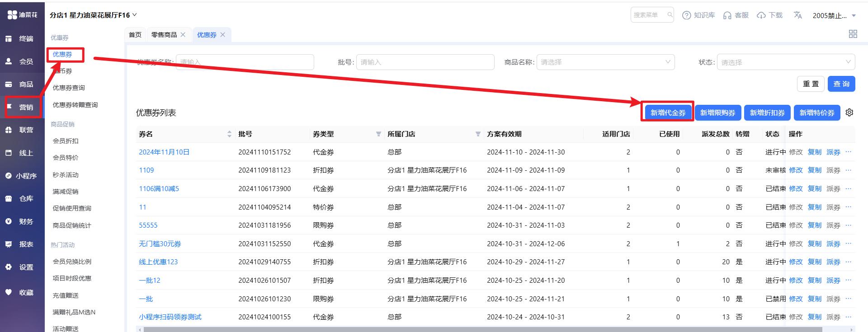Image resolution: width=868 pixels, height=332 pixels.
Task: Open 会员特价 submenu item
Action: [x=66, y=158]
